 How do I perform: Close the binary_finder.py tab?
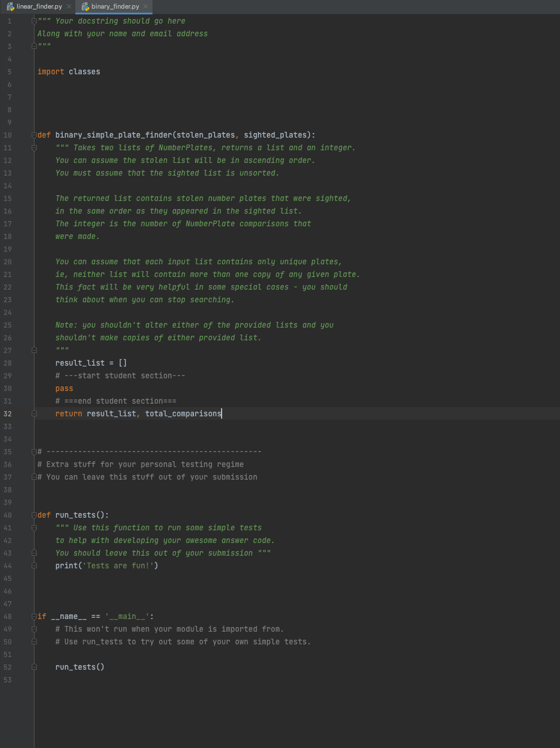pos(146,6)
